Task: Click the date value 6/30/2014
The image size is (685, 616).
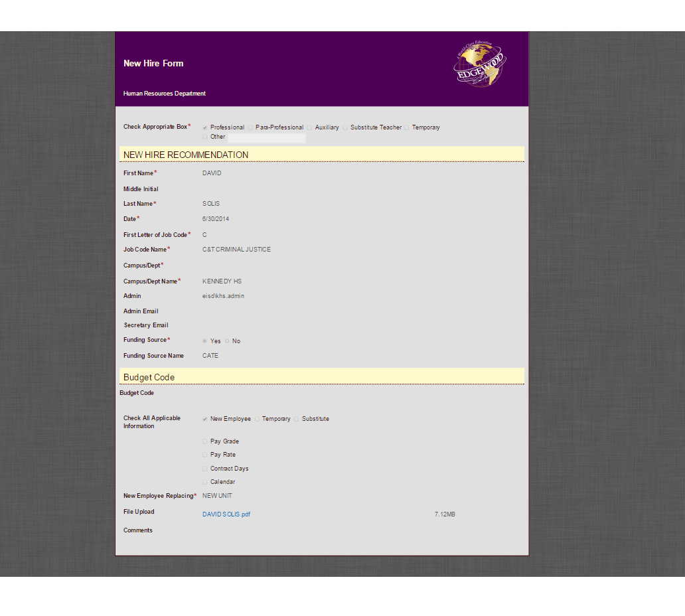Action: (215, 219)
